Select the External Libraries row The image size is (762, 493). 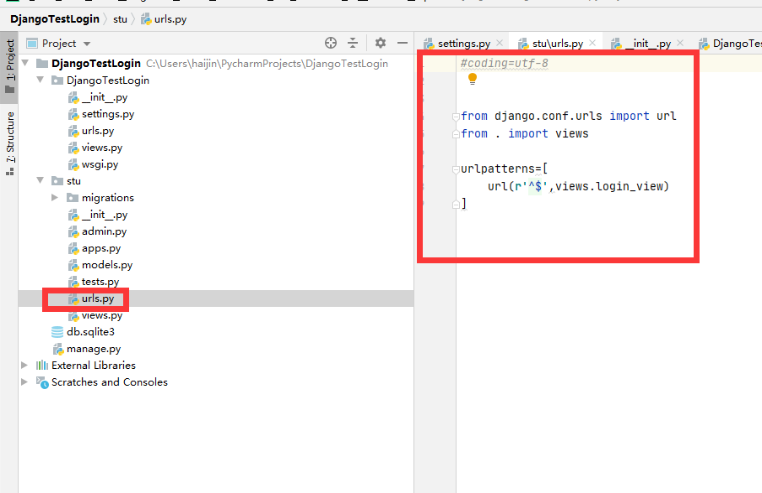pyautogui.click(x=93, y=365)
